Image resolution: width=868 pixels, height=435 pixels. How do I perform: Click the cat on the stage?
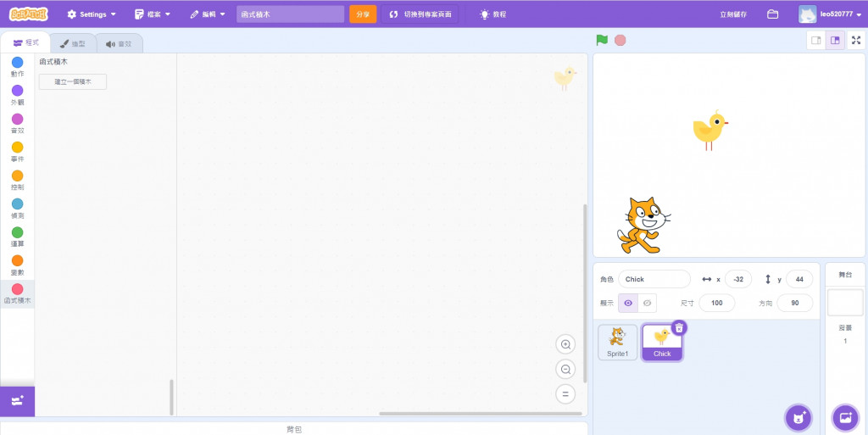pos(643,226)
